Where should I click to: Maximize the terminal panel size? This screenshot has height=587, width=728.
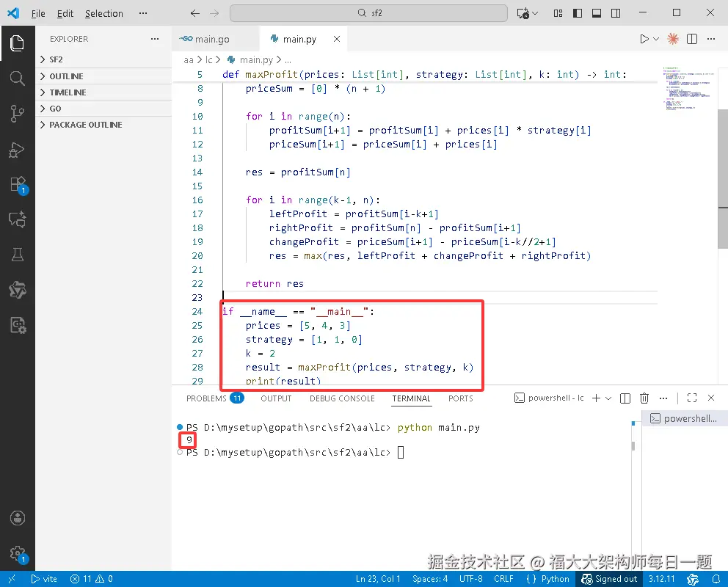[692, 398]
